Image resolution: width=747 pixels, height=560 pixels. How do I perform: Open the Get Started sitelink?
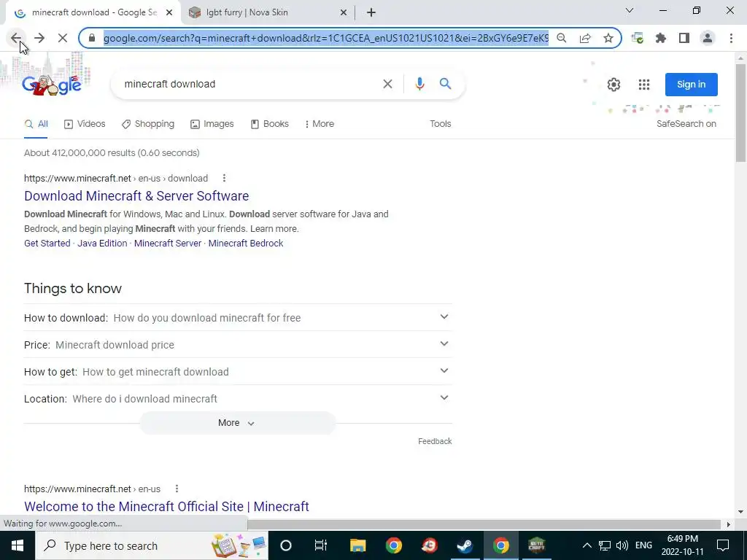coord(47,244)
